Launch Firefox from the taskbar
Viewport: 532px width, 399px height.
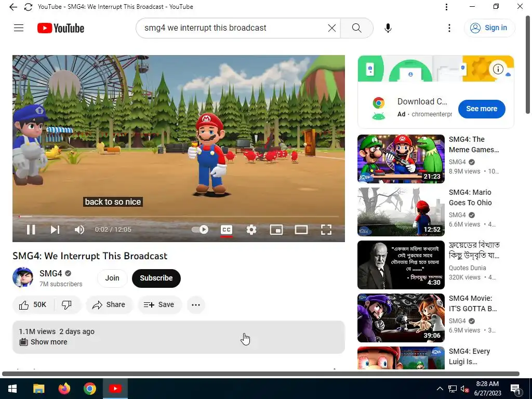click(x=64, y=389)
